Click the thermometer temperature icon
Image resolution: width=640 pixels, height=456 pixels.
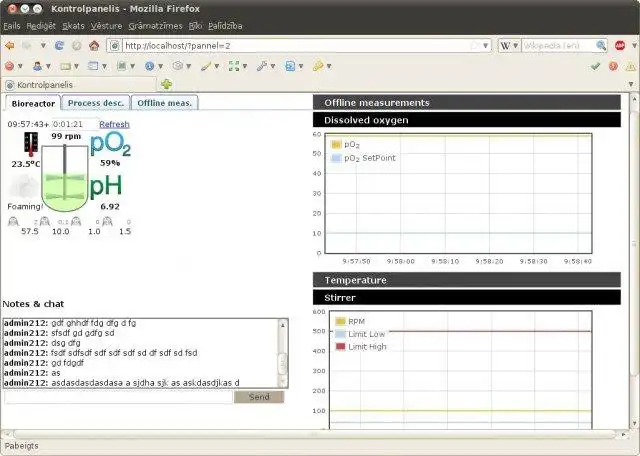(31, 144)
